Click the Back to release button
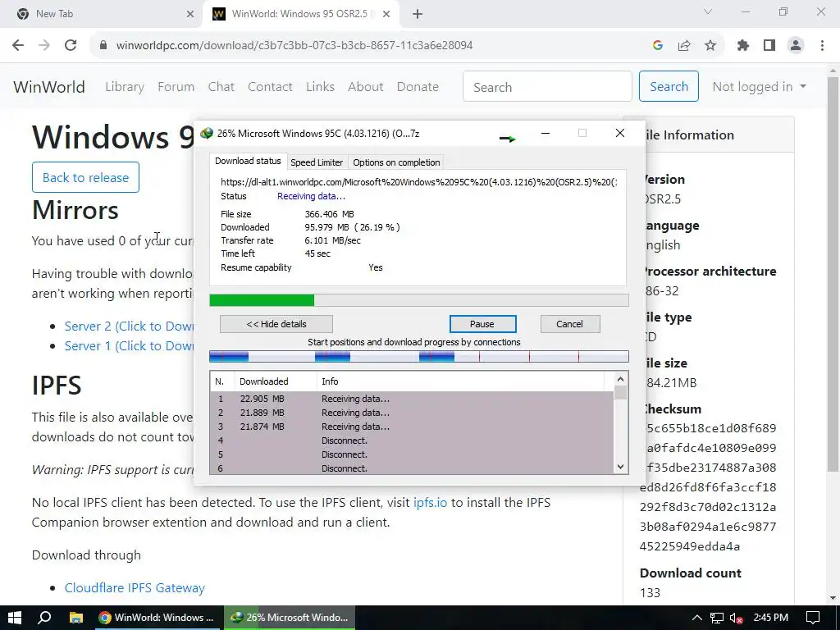 coord(85,177)
